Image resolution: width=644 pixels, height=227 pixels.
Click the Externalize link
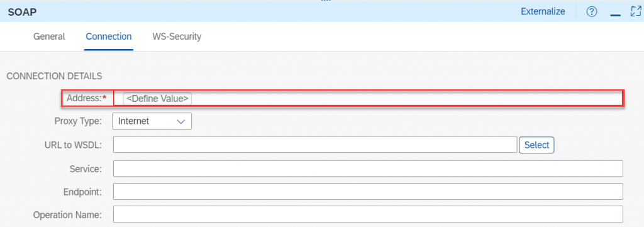click(x=543, y=11)
